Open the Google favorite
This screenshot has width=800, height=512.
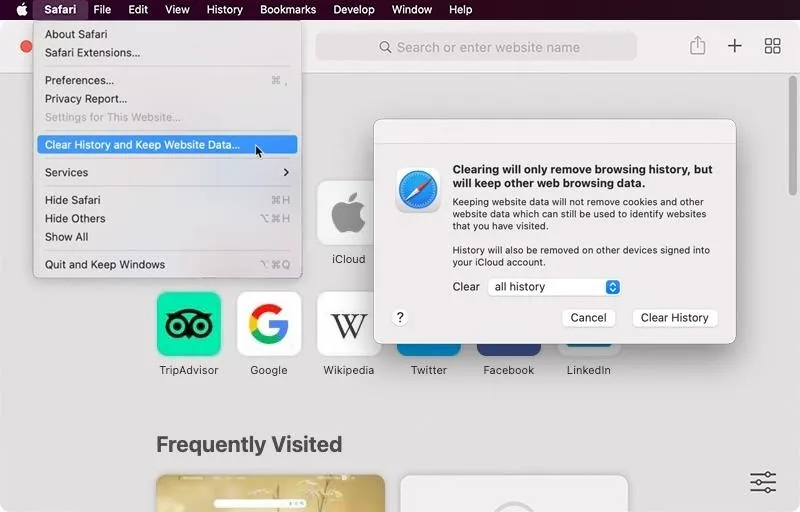point(269,324)
